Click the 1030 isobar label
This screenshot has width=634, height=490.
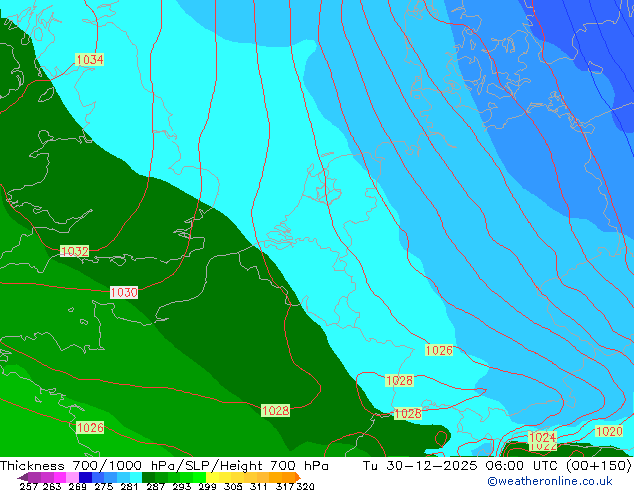tap(124, 292)
